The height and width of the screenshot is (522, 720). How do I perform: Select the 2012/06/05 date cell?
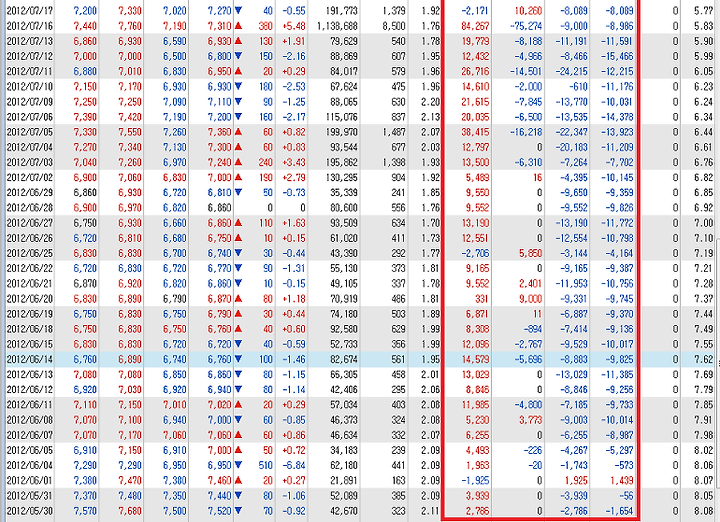pos(30,450)
